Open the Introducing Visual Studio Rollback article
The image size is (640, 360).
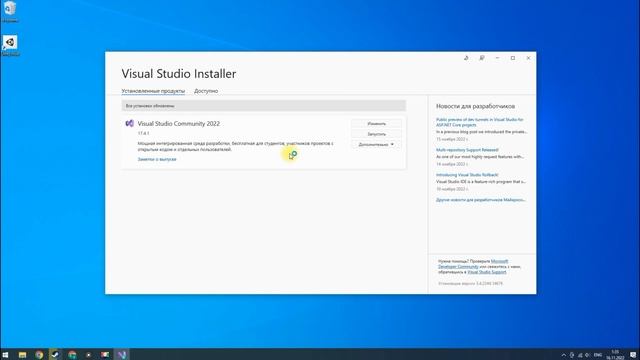coord(467,175)
